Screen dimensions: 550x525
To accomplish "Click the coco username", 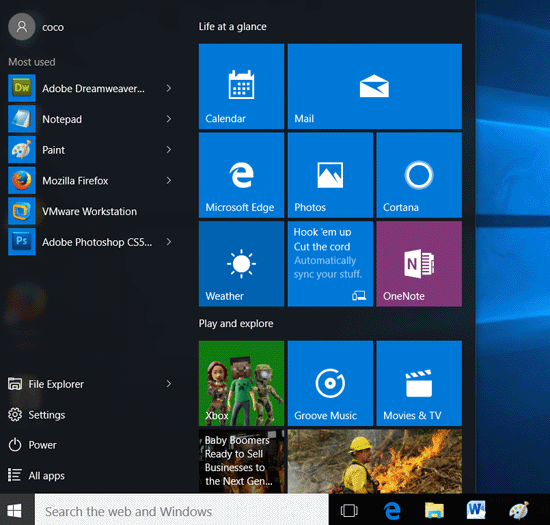I will coord(53,27).
